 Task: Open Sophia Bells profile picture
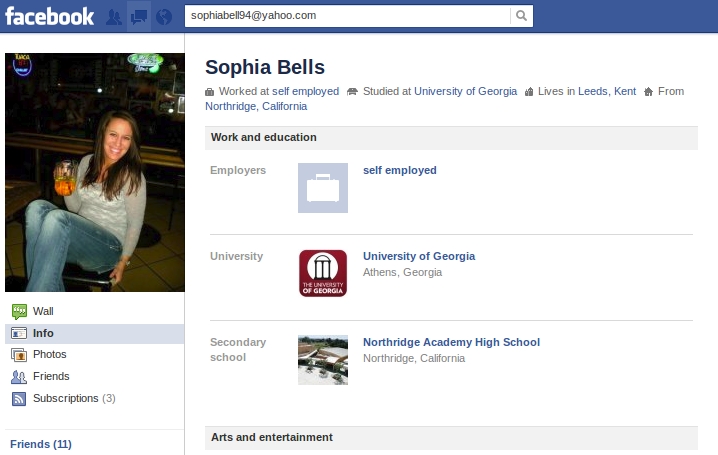[x=95, y=172]
